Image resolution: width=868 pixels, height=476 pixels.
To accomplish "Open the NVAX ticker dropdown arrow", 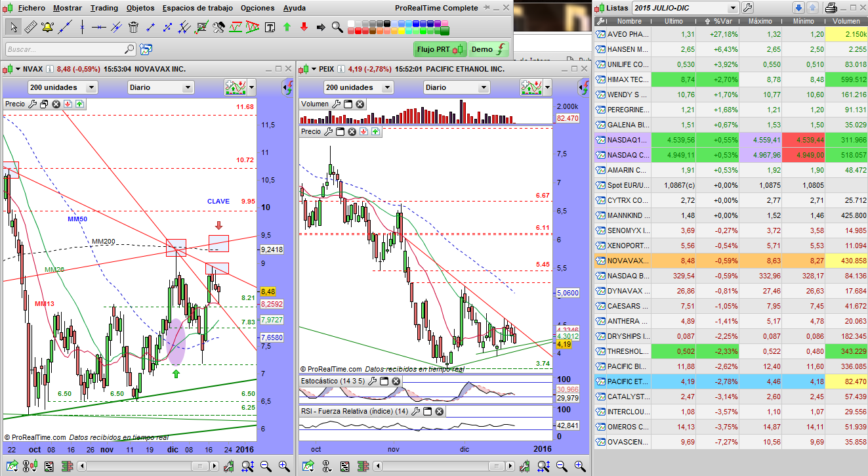I will pos(18,69).
